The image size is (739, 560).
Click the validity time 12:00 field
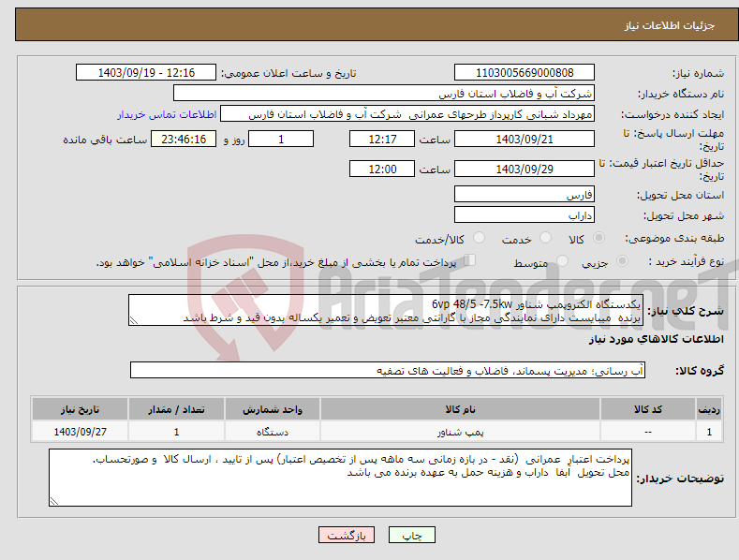(382, 169)
